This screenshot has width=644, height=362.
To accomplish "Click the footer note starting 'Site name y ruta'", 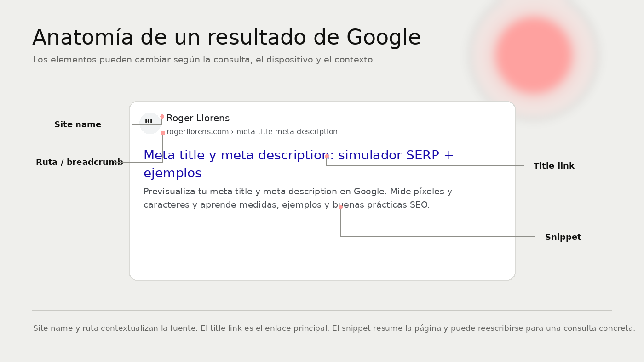I will [x=334, y=328].
